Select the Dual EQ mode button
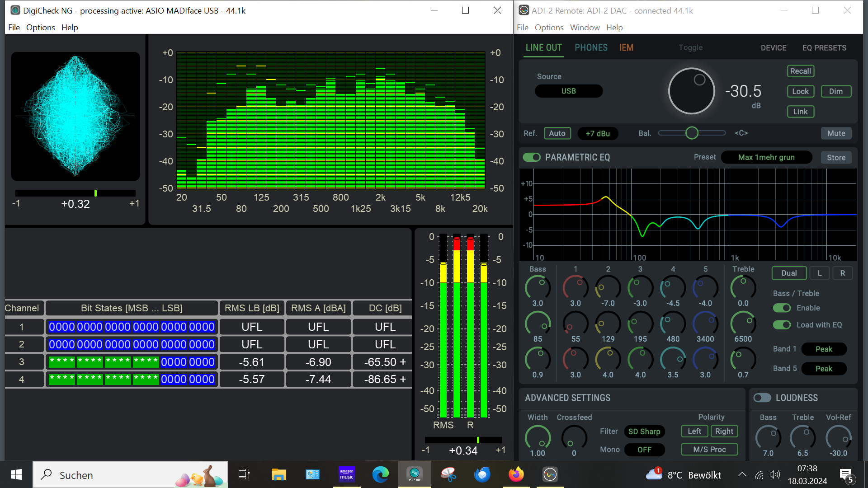The width and height of the screenshot is (868, 488). pyautogui.click(x=789, y=273)
